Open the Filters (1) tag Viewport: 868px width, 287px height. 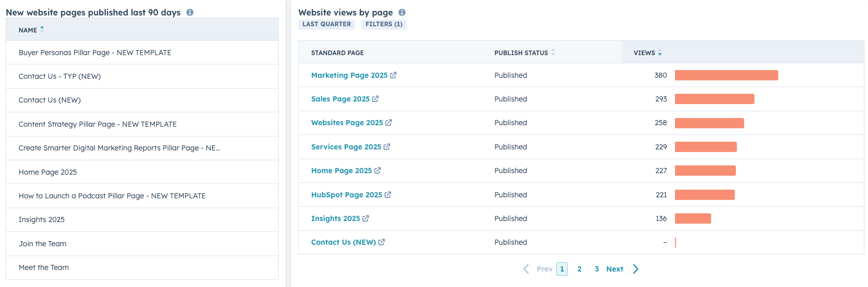[384, 24]
